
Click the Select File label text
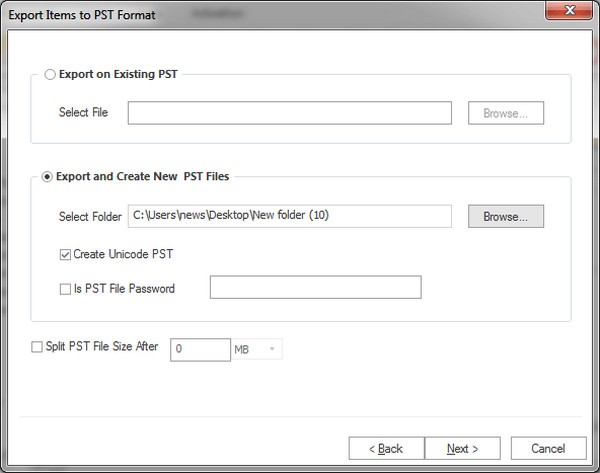(x=85, y=113)
